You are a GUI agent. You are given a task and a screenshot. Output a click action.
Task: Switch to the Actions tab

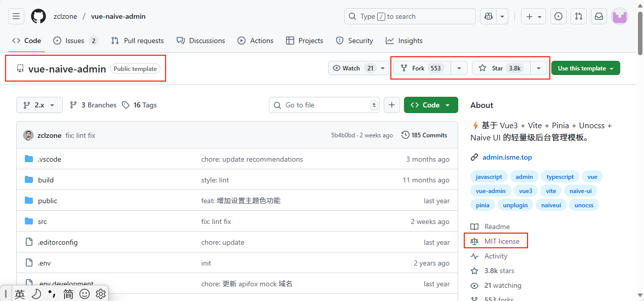pos(256,41)
